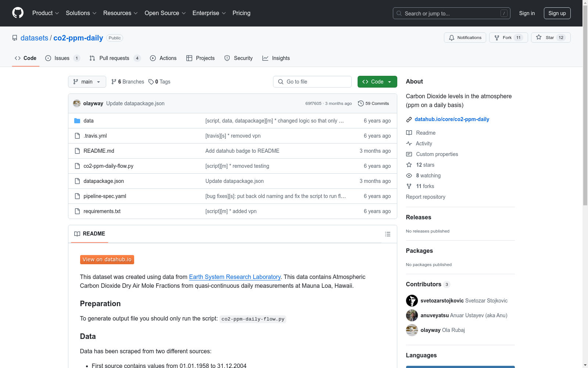Click the commit history clock icon
The image size is (588, 368).
click(361, 103)
